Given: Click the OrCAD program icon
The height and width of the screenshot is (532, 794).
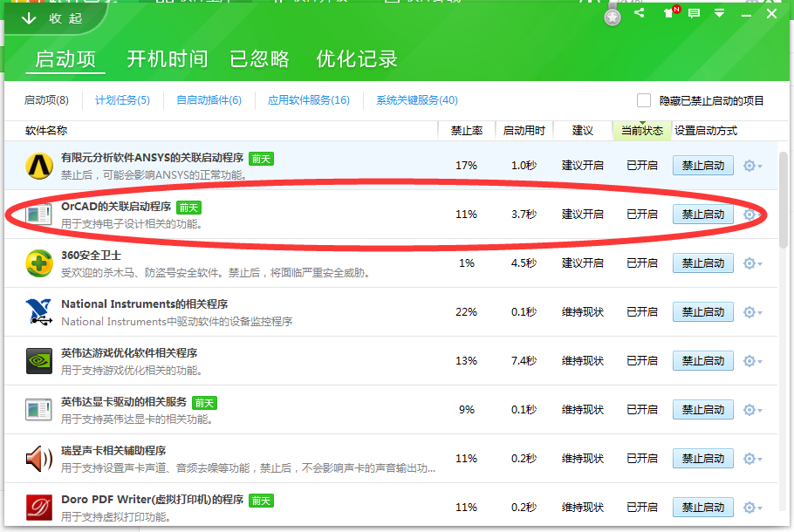Looking at the screenshot, I should [x=38, y=215].
